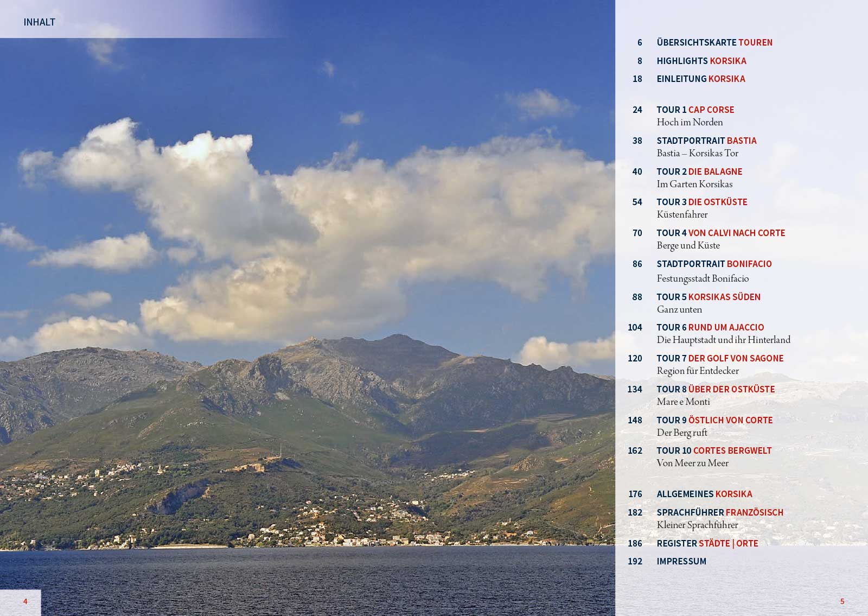Open Tour 8 Über der Ostküste
Viewport: 868px width, 616px height.
click(x=715, y=389)
